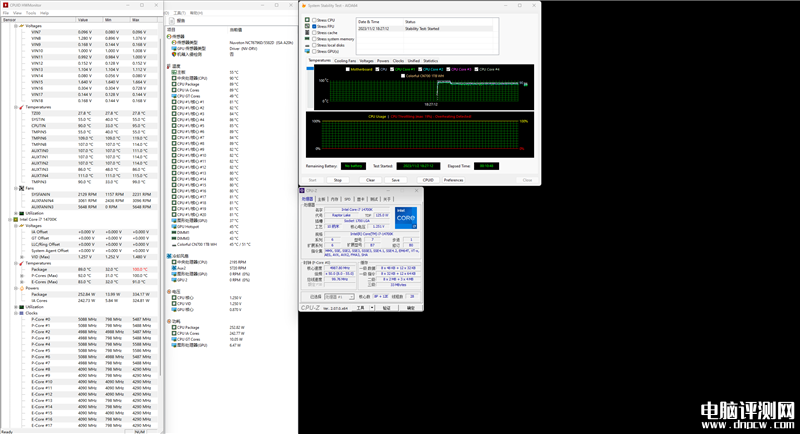Switch to Voltages tab in stability test
The width and height of the screenshot is (800, 434).
coord(366,61)
